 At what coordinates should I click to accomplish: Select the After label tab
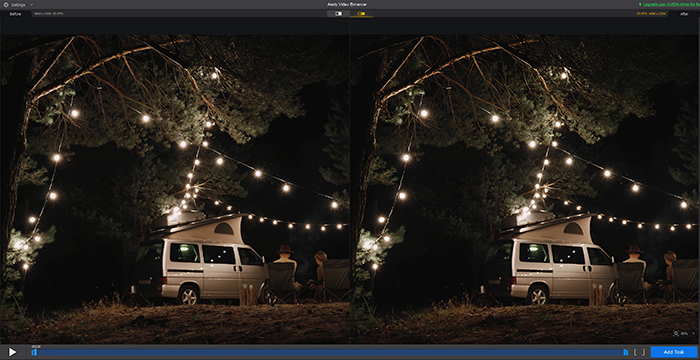pos(684,14)
